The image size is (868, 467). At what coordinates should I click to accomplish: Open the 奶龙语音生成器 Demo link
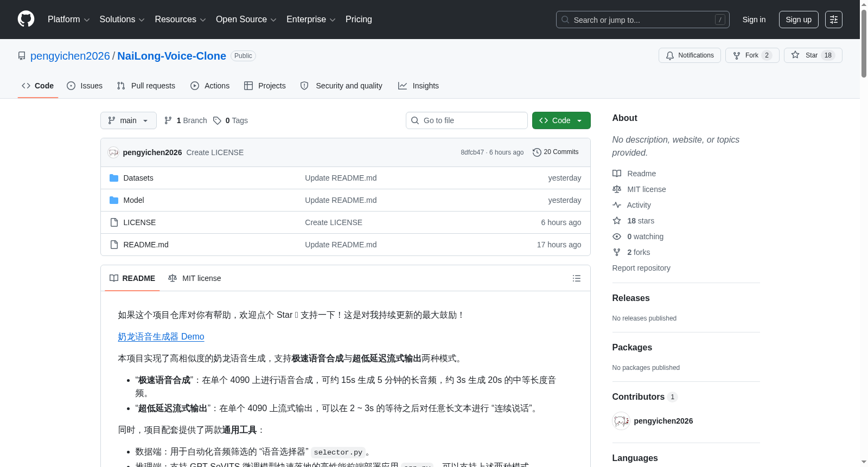(161, 336)
